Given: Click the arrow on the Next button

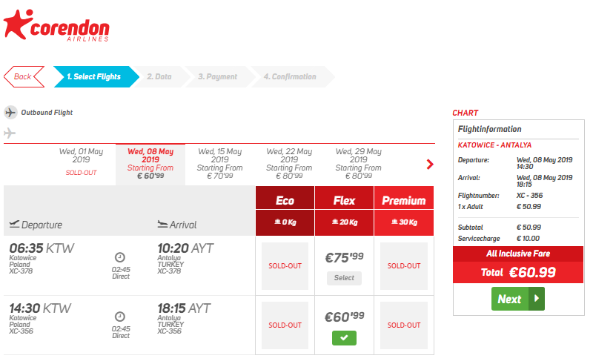Looking at the screenshot, I should coord(537,299).
